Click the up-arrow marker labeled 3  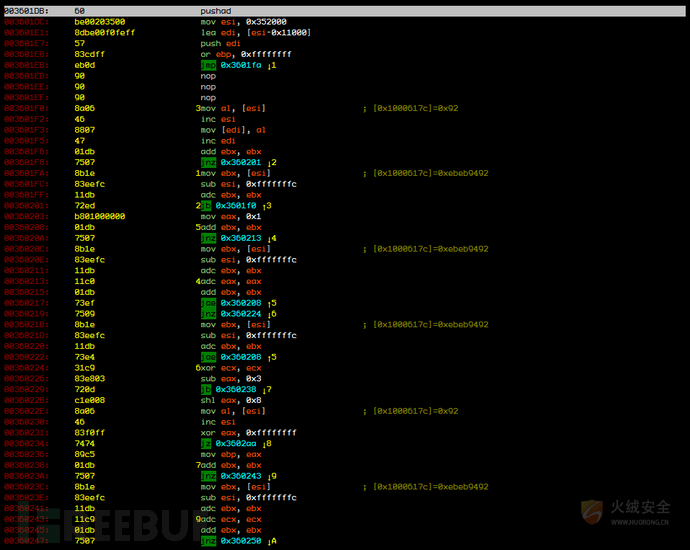pos(267,206)
